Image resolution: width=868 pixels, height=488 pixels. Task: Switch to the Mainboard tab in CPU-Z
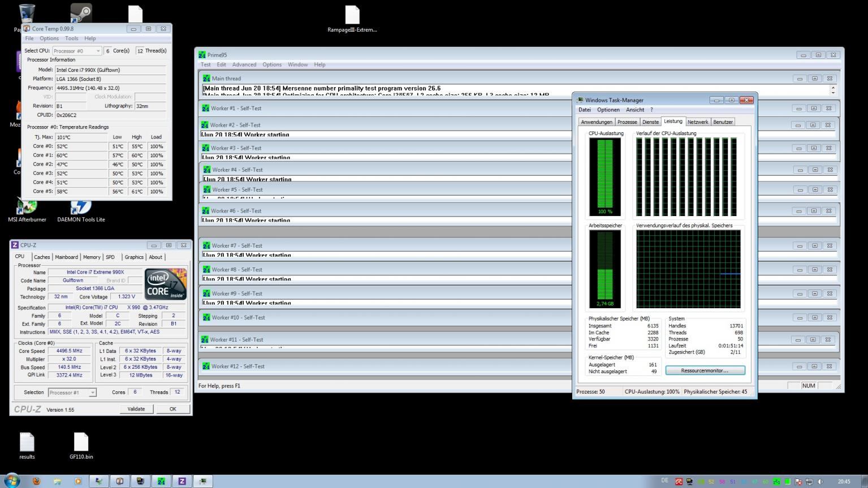(66, 257)
